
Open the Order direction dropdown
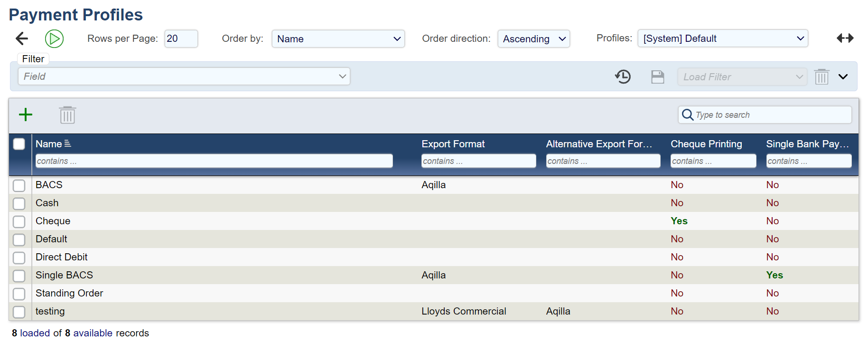click(533, 38)
